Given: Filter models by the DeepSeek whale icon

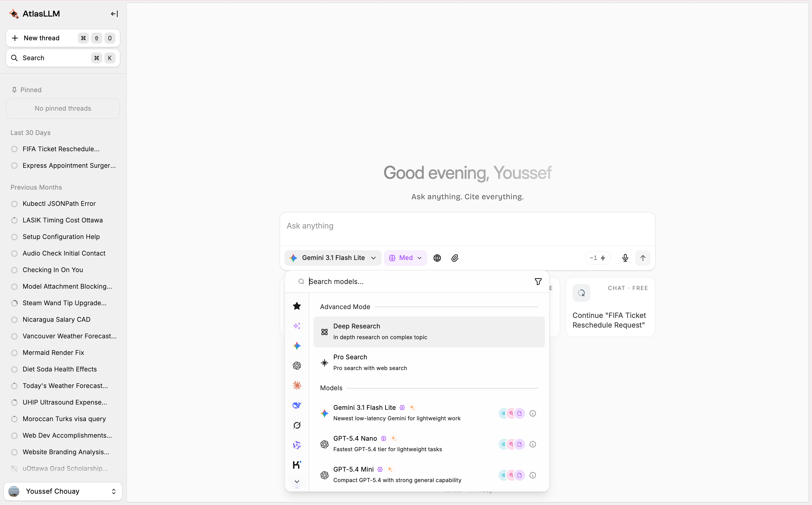Looking at the screenshot, I should coord(297,405).
